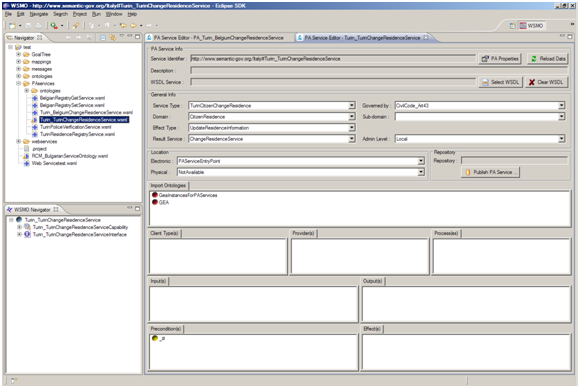Click Navigator panel's Back arrow icon
The width and height of the screenshot is (580, 388).
tap(68, 37)
